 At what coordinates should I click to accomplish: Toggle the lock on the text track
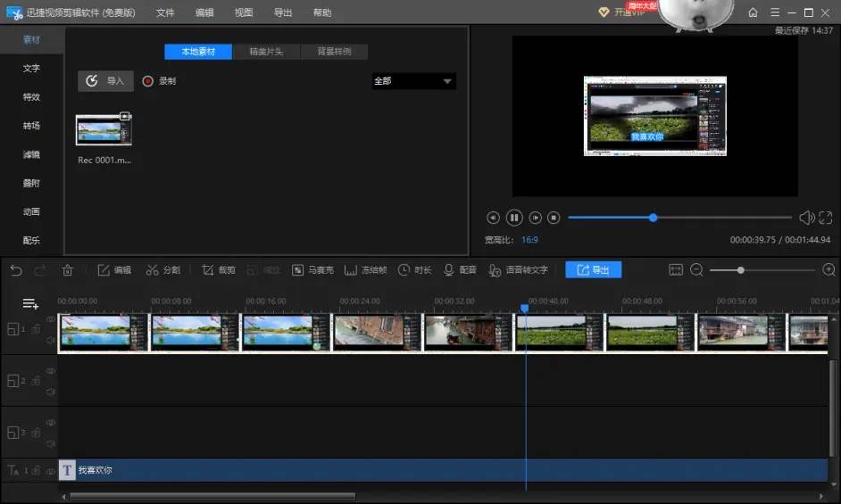(x=37, y=470)
